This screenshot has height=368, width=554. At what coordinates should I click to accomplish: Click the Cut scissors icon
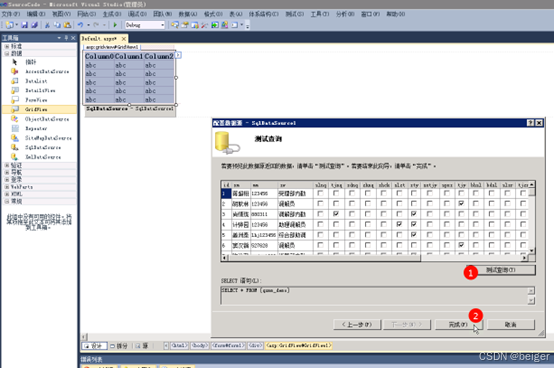click(47, 25)
